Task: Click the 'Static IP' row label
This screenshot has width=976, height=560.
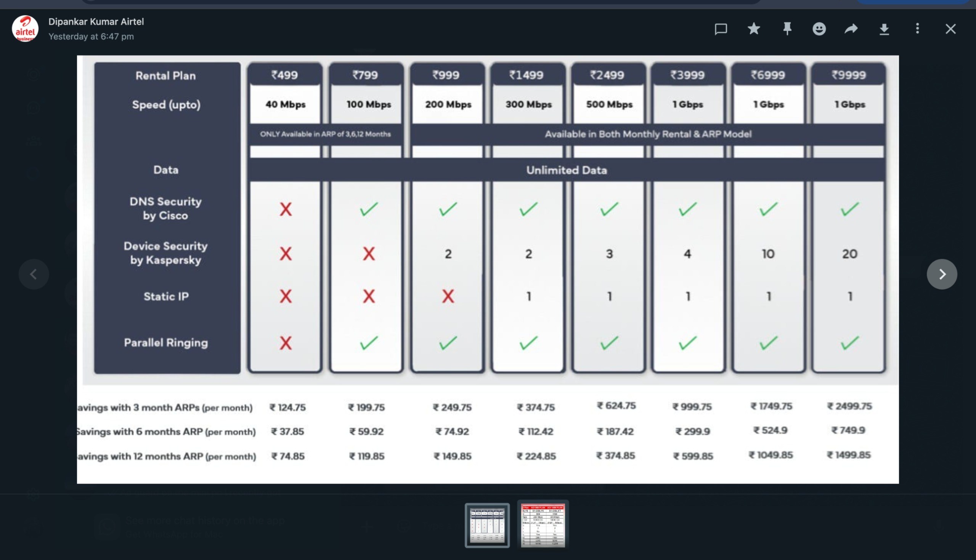Action: click(x=166, y=296)
